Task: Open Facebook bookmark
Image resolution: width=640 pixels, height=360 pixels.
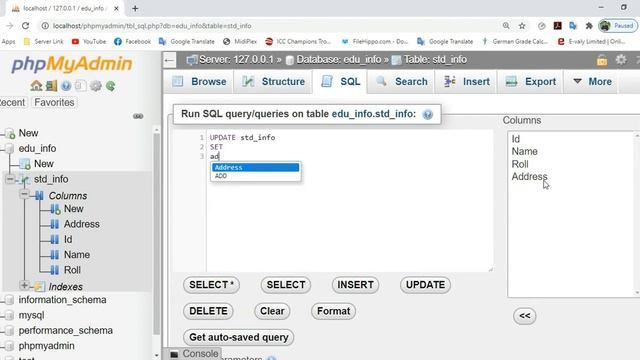Action: (133, 42)
